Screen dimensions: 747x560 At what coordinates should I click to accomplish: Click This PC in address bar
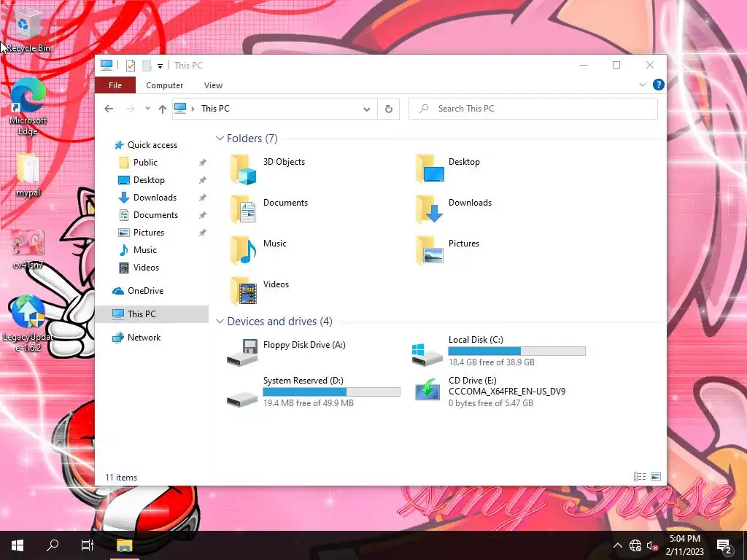pos(215,109)
